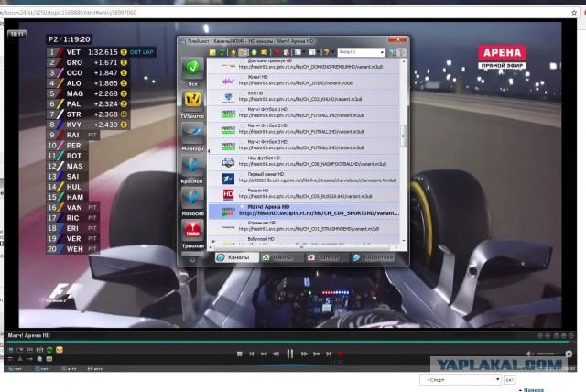Click the fast rewind double-arrow button
This screenshot has width=586, height=392.
pos(276,354)
